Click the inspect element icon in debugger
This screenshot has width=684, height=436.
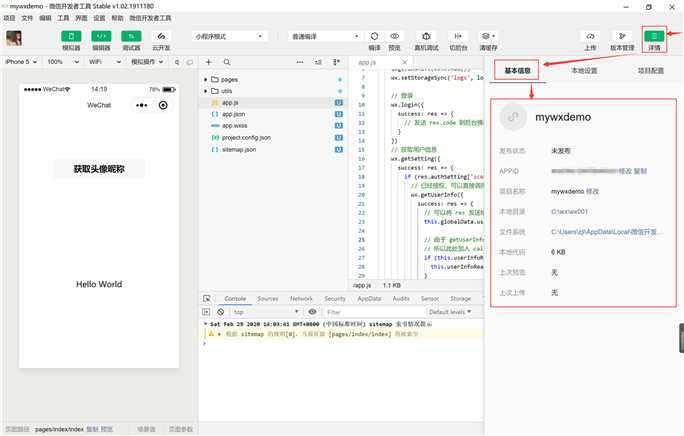tap(207, 299)
